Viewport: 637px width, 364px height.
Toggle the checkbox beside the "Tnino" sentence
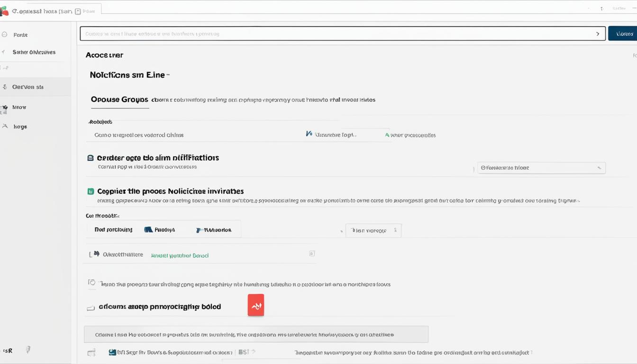(x=92, y=282)
